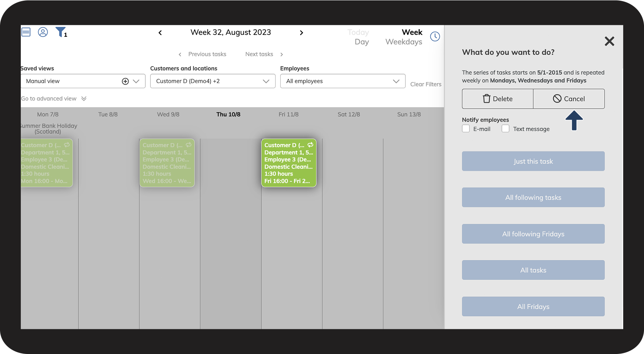Click the Delete button
The width and height of the screenshot is (644, 354).
[x=498, y=99]
